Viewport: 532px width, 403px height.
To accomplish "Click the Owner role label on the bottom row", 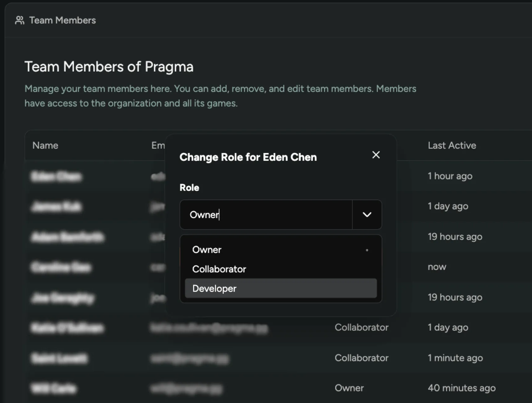I will click(349, 388).
